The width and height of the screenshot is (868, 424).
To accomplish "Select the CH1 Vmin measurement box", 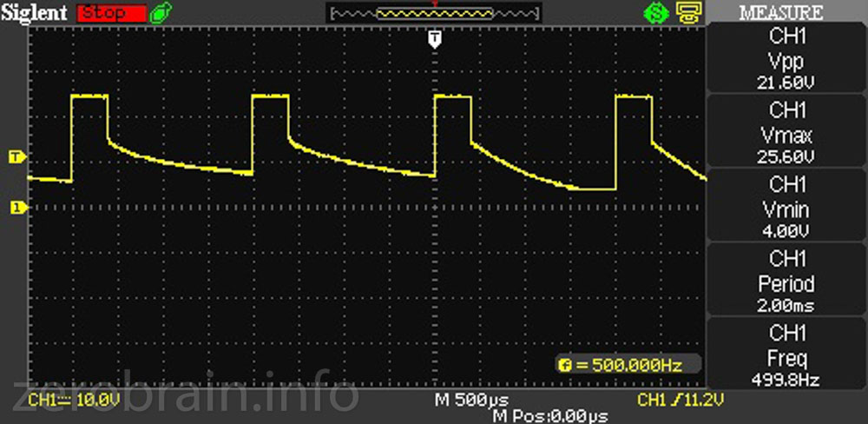I will point(787,206).
